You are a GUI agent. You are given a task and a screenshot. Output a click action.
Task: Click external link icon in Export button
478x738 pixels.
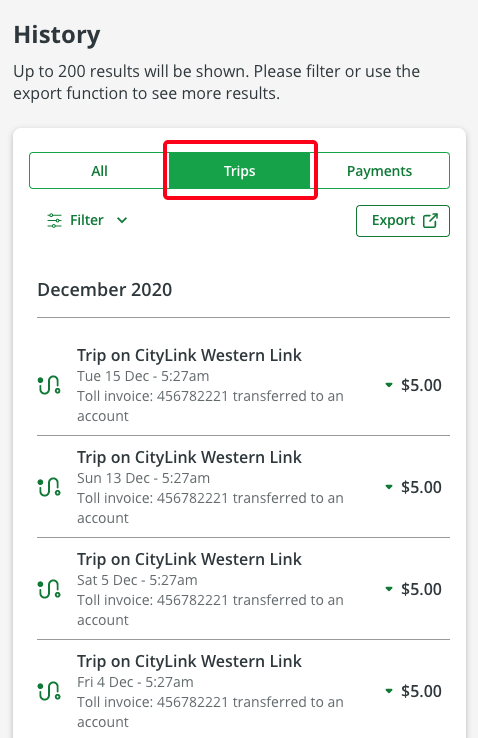coord(430,220)
